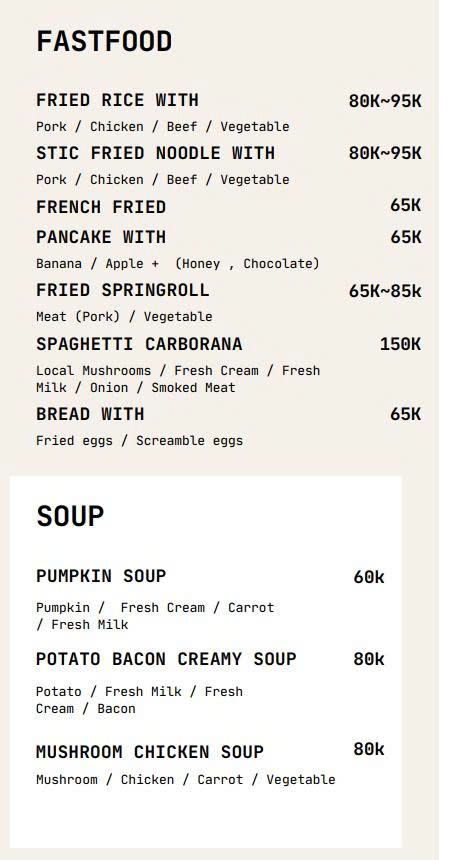Select the PUMPKIN SOUP item
The width and height of the screenshot is (449, 860).
pos(101,576)
